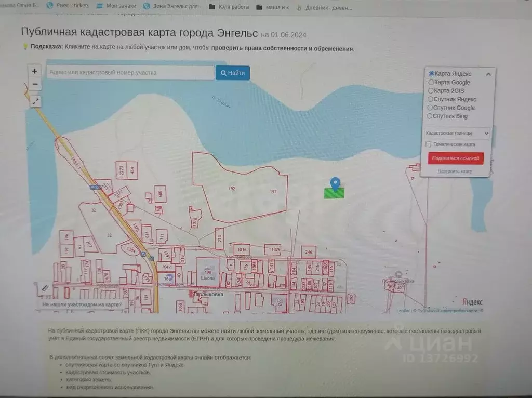Screen dimensions: 532x398
Task: Open Дневник bookmark
Action: [324, 8]
